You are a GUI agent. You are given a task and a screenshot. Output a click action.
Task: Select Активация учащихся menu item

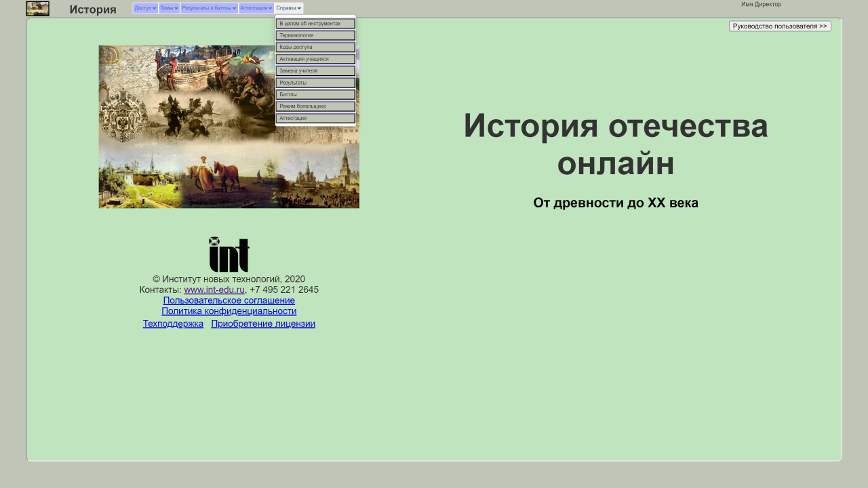click(x=315, y=59)
